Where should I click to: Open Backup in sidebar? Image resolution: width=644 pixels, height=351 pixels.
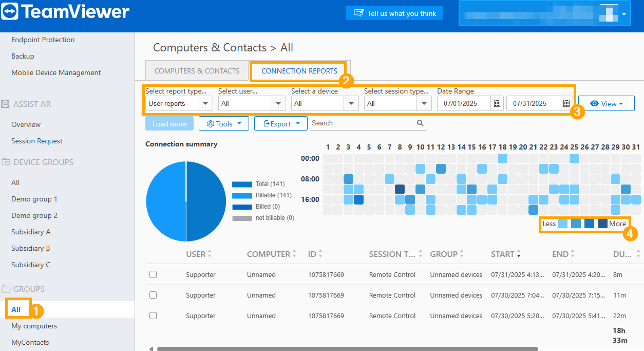click(x=23, y=56)
